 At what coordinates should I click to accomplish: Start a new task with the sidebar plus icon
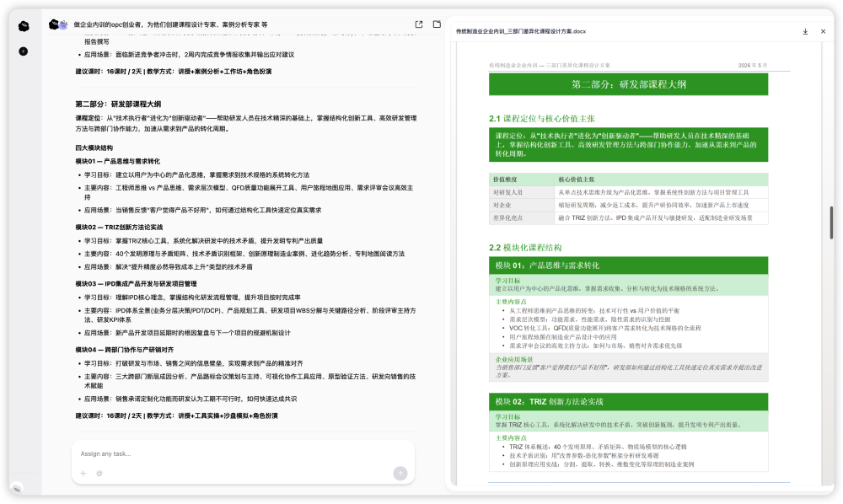[23, 51]
